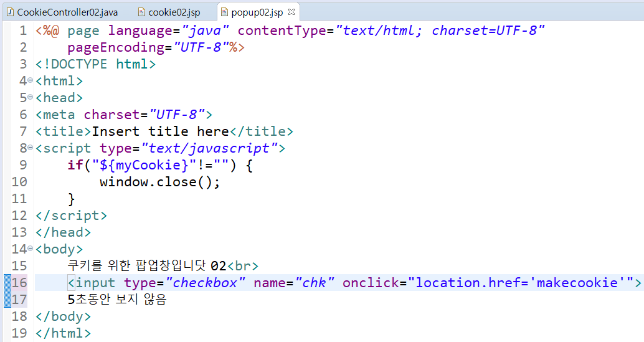Image resolution: width=644 pixels, height=342 pixels.
Task: Click line number 1 in gutter
Action: click(x=23, y=31)
